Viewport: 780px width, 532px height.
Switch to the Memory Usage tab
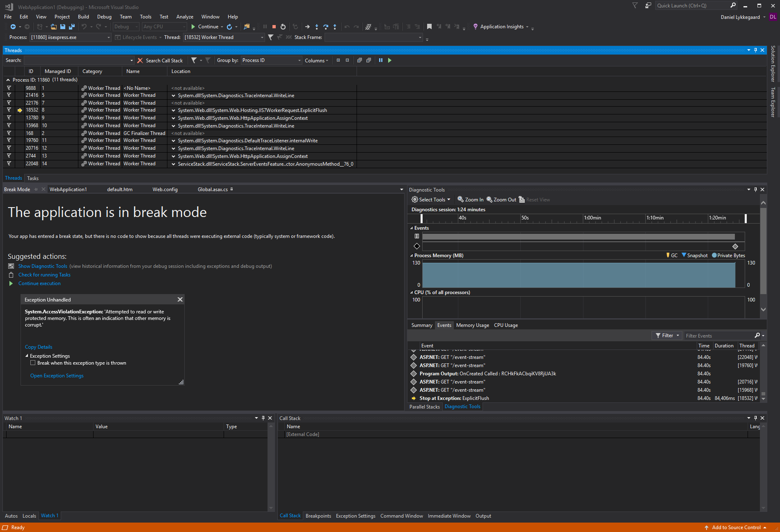[x=472, y=325]
